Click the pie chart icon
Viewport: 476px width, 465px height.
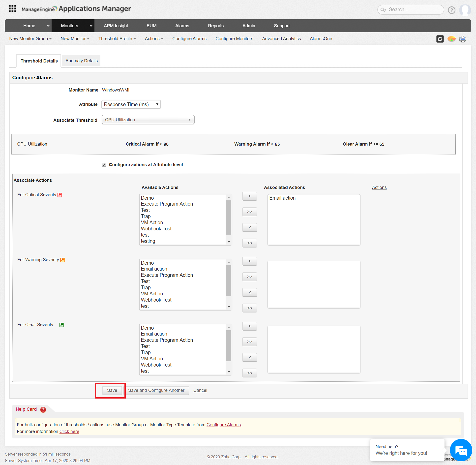pyautogui.click(x=451, y=39)
